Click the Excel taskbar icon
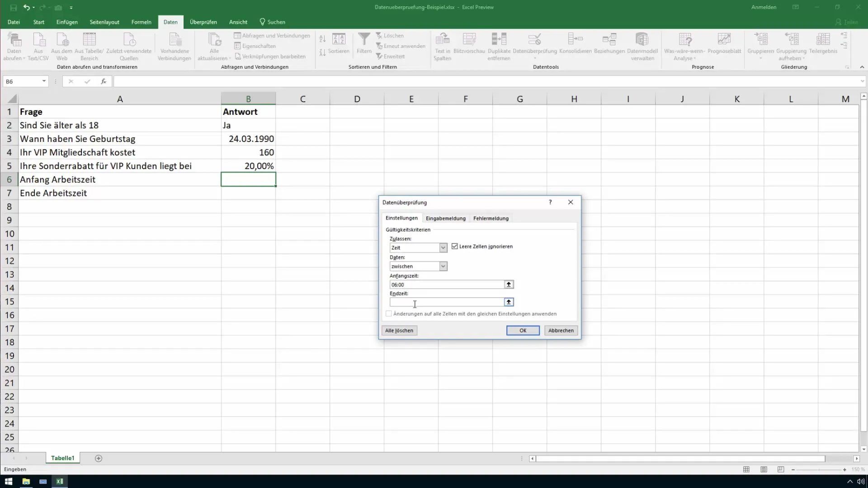868x488 pixels. pos(59,481)
